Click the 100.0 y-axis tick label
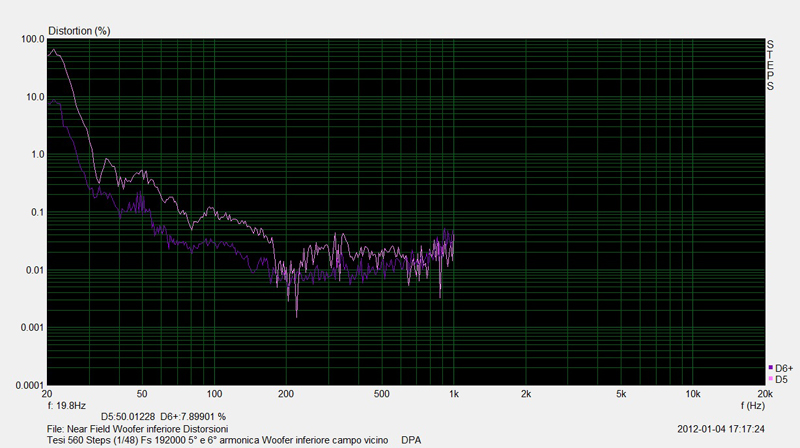The height and width of the screenshot is (448, 800). (33, 39)
